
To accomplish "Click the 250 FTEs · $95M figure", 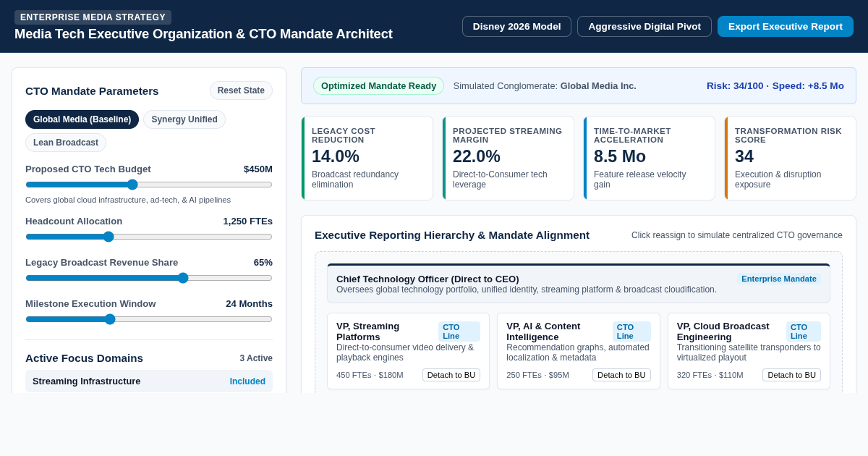I will pos(537,375).
